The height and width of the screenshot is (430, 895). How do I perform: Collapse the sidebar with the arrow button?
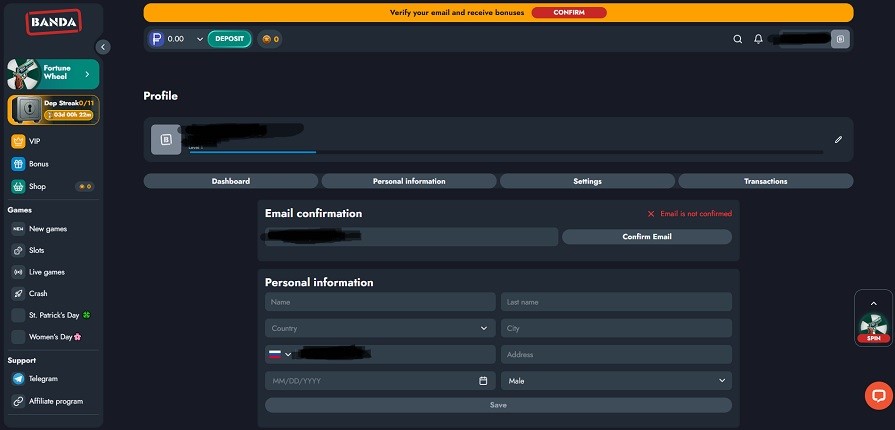[103, 47]
